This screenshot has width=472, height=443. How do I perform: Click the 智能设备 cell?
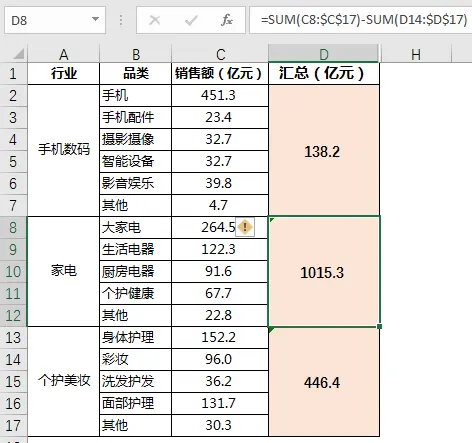[x=136, y=162]
